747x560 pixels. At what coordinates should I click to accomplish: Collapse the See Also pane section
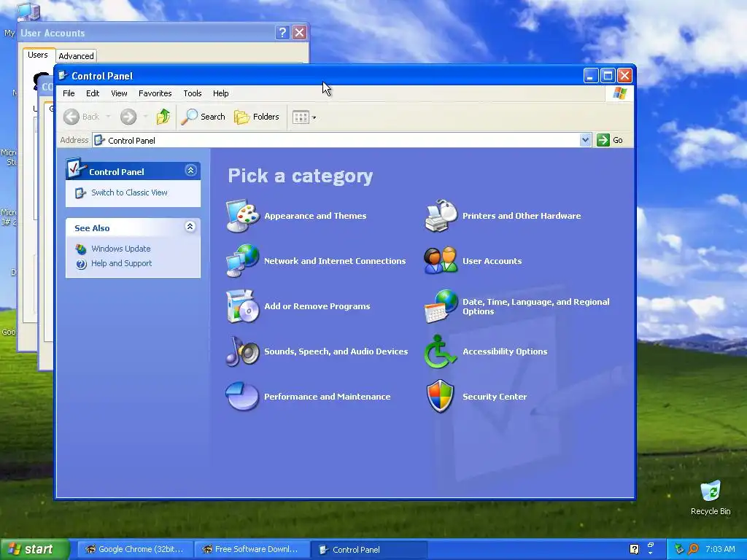tap(190, 227)
